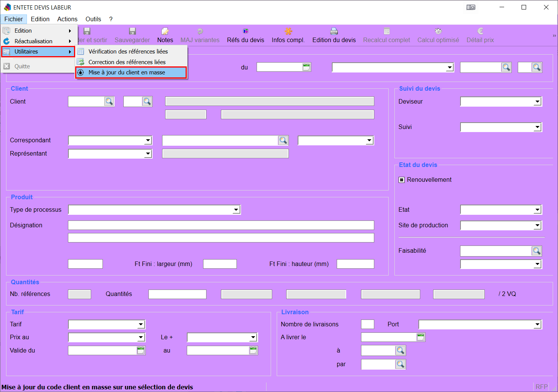558x392 pixels.
Task: Expand the Deviseur dropdown
Action: point(537,102)
